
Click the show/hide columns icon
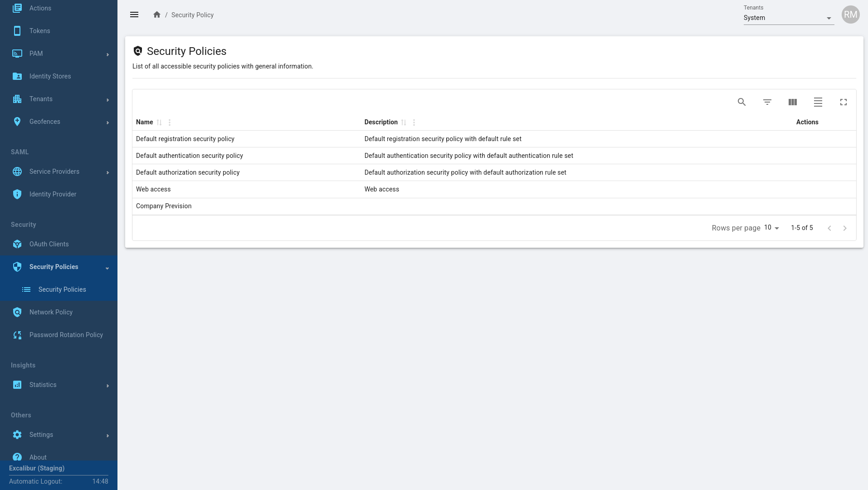[792, 102]
